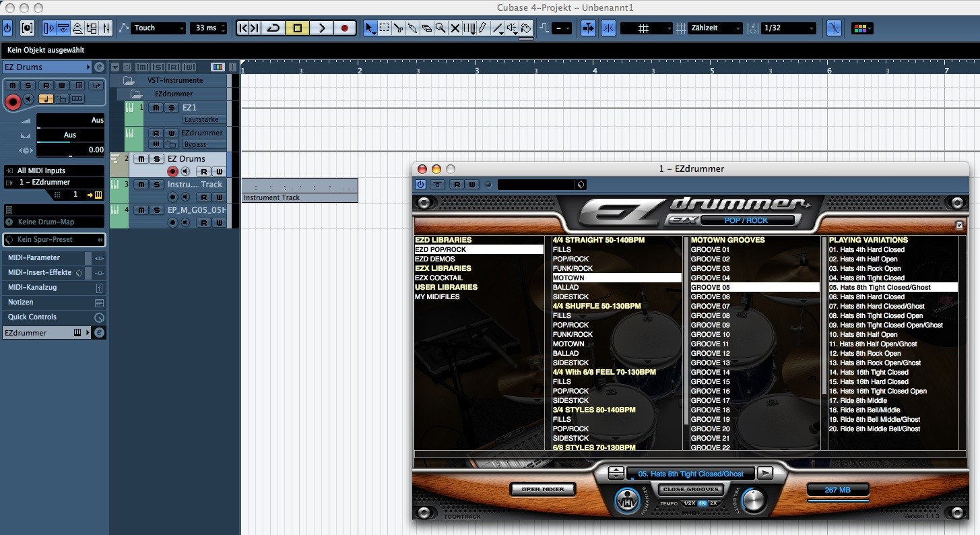Toggle Snap to Zero Crossing
980x535 pixels.
click(834, 28)
